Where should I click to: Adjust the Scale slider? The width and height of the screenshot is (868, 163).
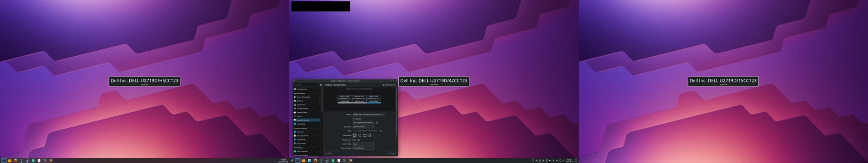point(364,131)
